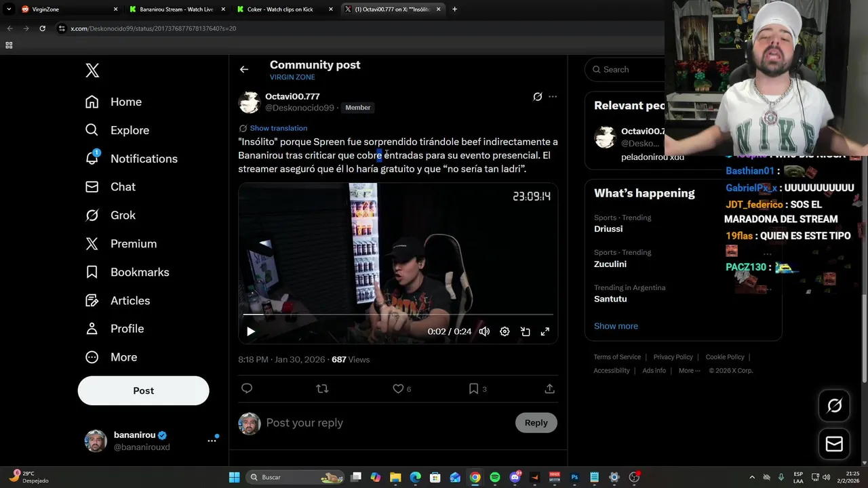This screenshot has height=488, width=868.
Task: Show hidden system tray icons
Action: [752, 477]
